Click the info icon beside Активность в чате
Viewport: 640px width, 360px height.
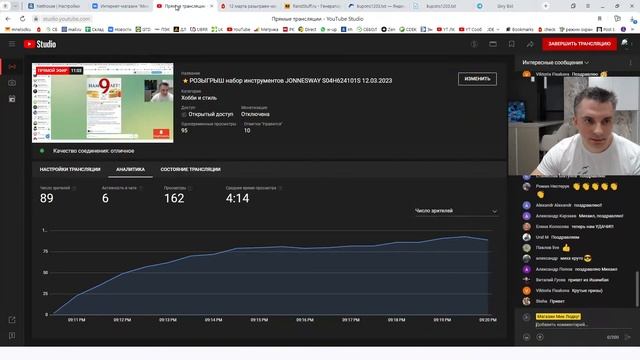[x=141, y=188]
